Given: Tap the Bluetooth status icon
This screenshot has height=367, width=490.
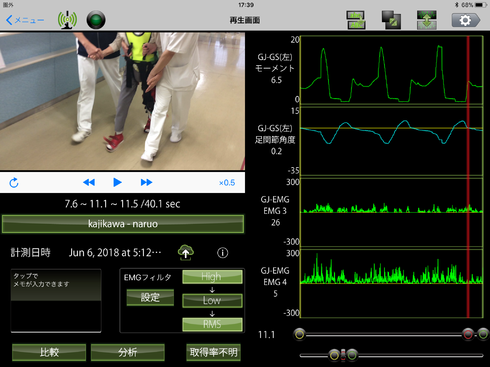Looking at the screenshot, I should tap(456, 5).
